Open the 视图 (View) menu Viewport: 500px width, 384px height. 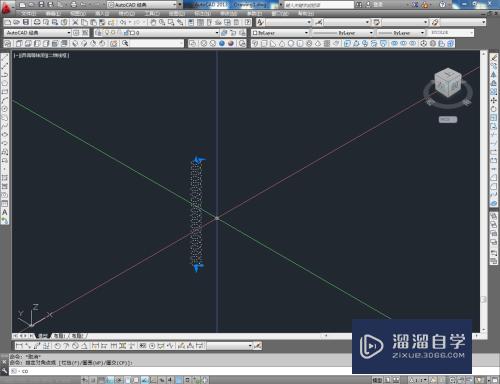(x=78, y=13)
